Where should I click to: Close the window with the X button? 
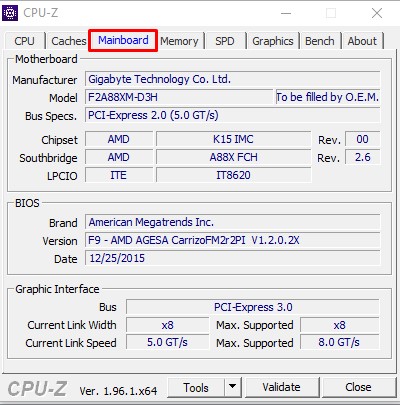click(x=377, y=13)
